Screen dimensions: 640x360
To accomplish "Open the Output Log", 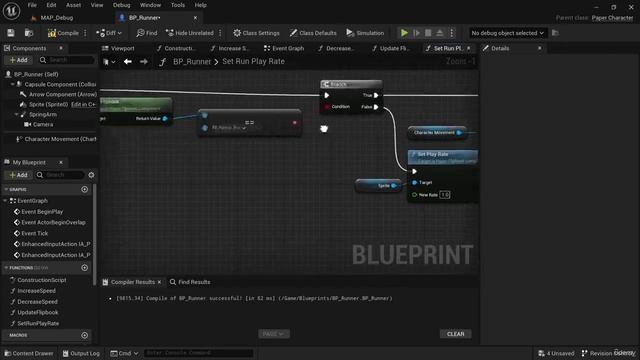I will [x=81, y=353].
